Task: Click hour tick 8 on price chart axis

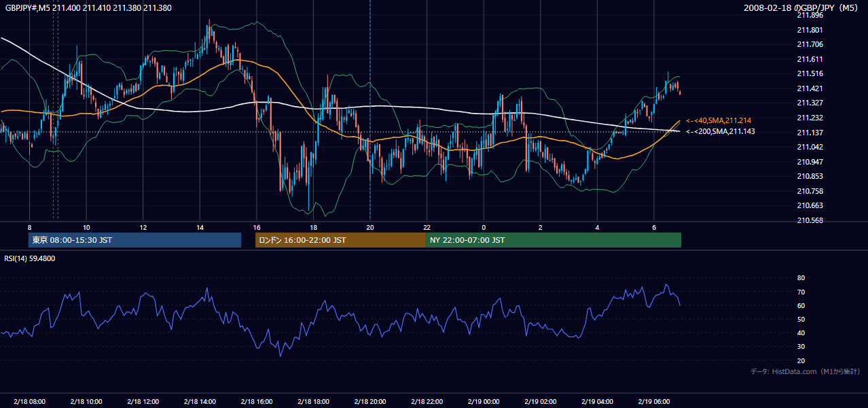Action: 29,227
